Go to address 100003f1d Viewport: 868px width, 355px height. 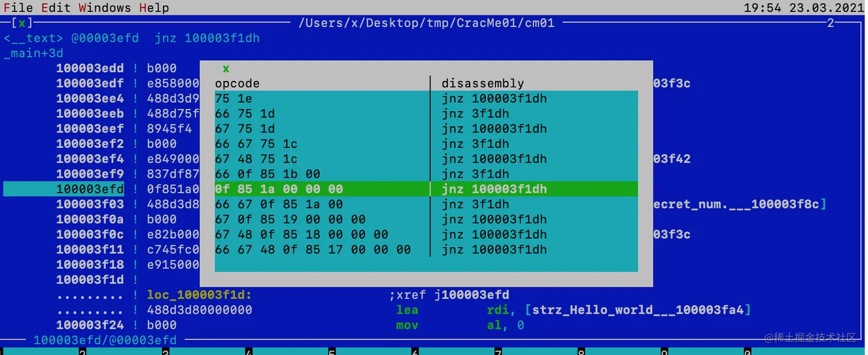(x=90, y=279)
